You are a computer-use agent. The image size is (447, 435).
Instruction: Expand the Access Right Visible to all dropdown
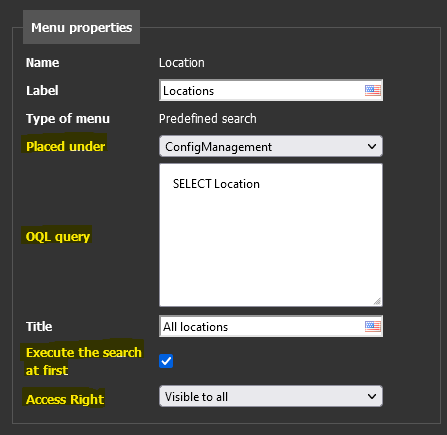click(x=271, y=396)
